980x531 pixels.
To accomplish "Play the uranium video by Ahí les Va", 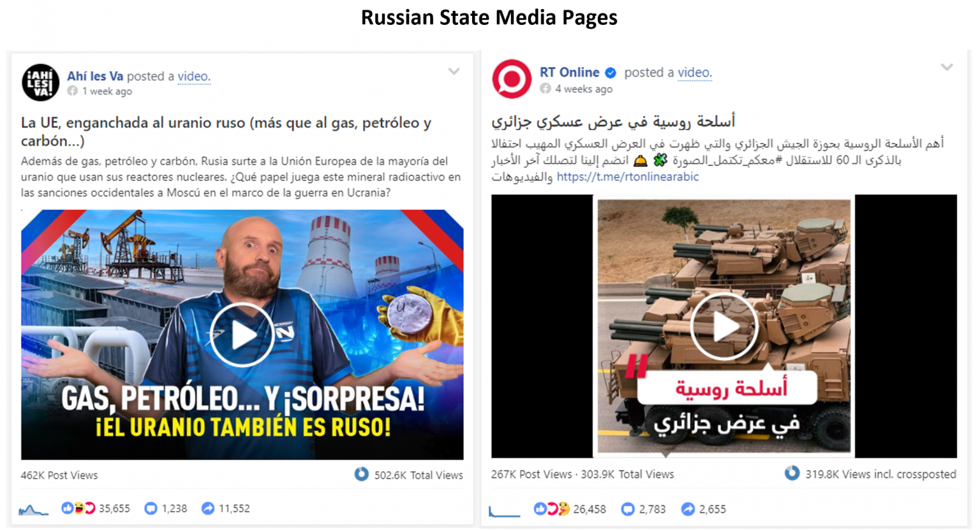I will pyautogui.click(x=242, y=335).
